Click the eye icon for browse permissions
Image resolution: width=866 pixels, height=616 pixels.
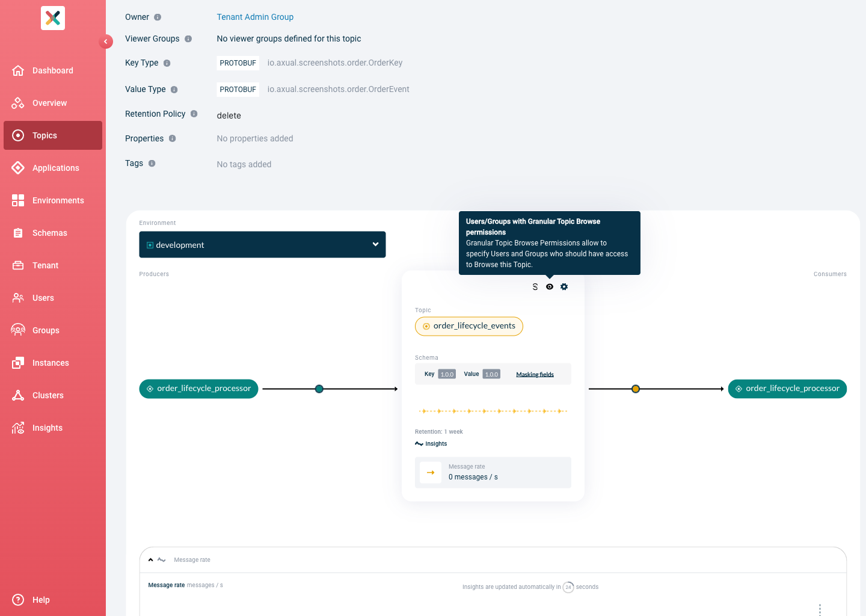[x=550, y=287]
